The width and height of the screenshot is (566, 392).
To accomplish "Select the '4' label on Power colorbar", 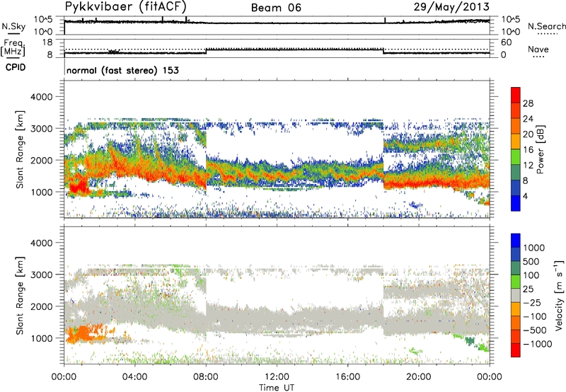I will pos(526,196).
